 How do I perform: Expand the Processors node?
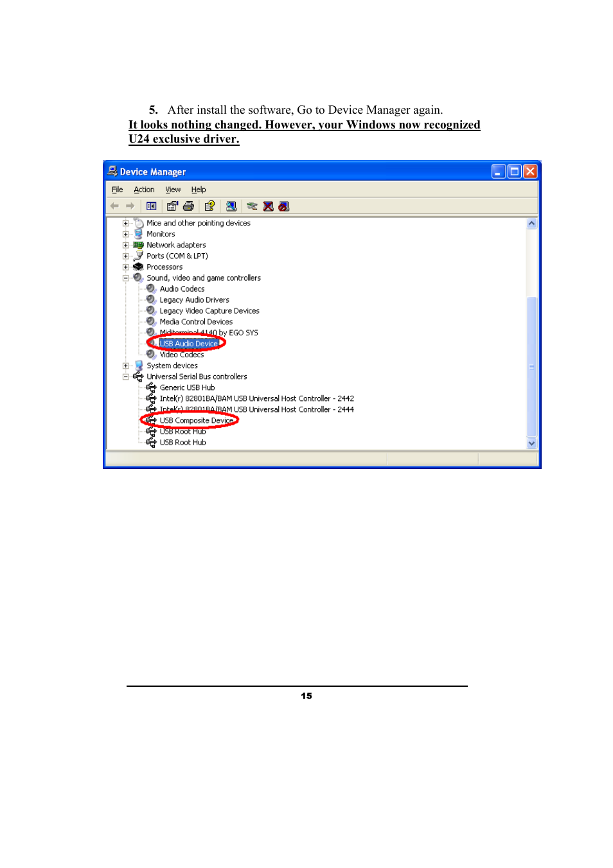pos(126,267)
